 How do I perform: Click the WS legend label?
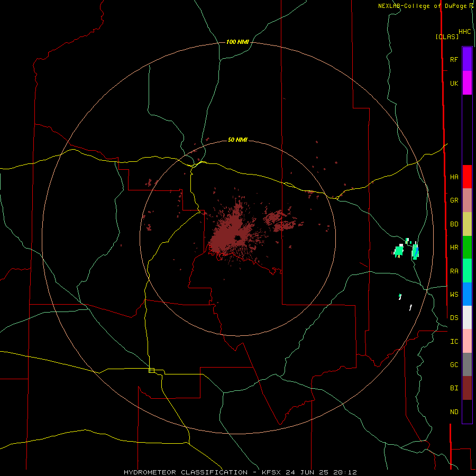pyautogui.click(x=454, y=294)
